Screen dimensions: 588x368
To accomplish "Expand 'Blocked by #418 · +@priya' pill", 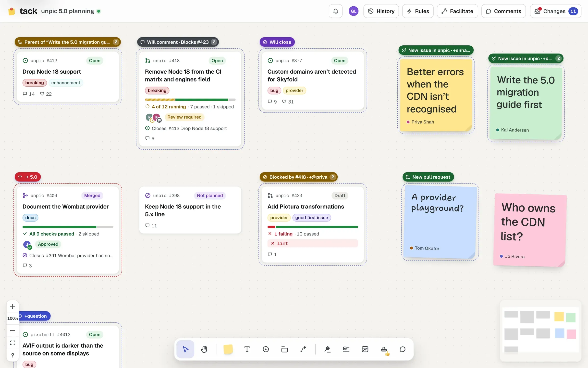I will [x=299, y=177].
